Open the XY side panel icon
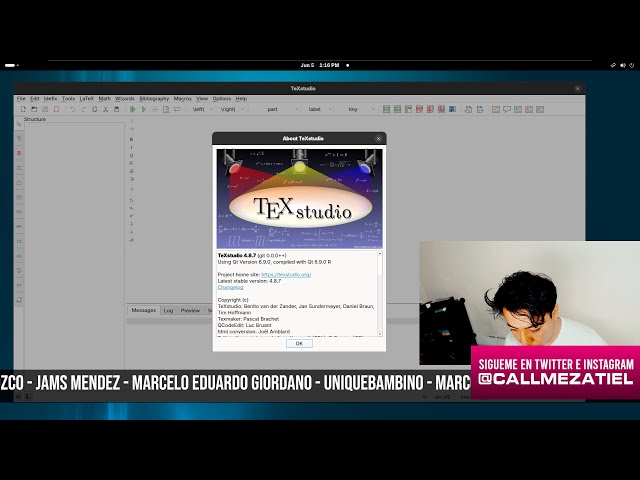The width and height of the screenshot is (640, 480). [19, 285]
